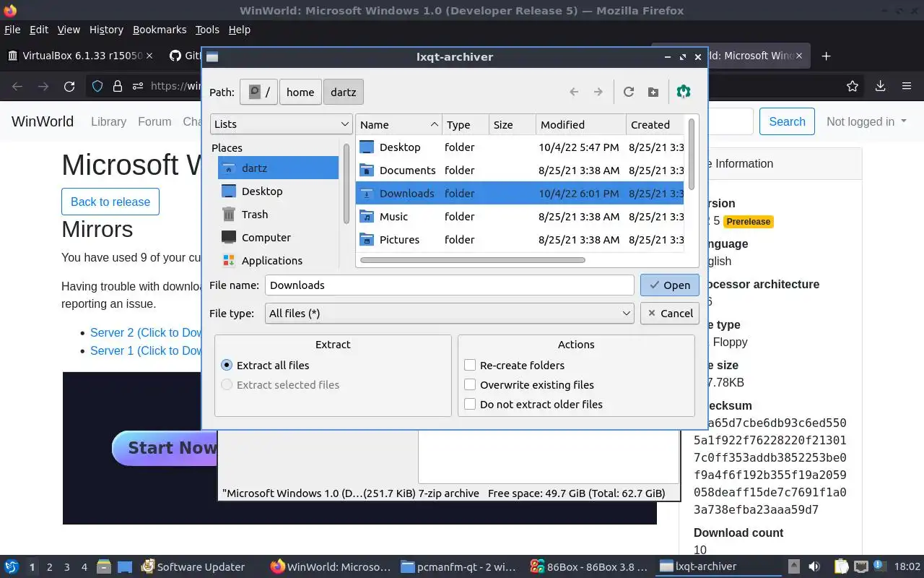The height and width of the screenshot is (578, 924).
Task: Click the File name input field
Action: (450, 285)
